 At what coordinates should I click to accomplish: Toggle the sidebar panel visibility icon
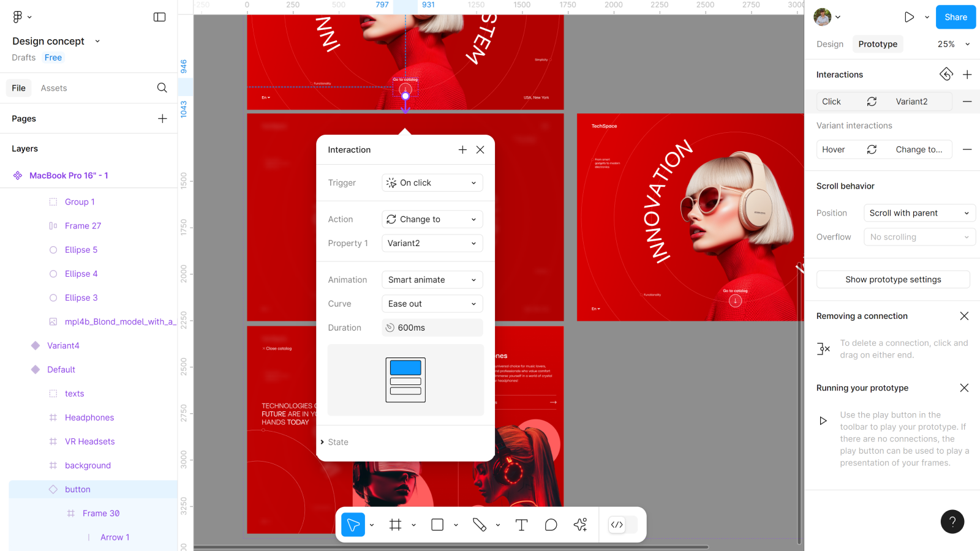[159, 17]
